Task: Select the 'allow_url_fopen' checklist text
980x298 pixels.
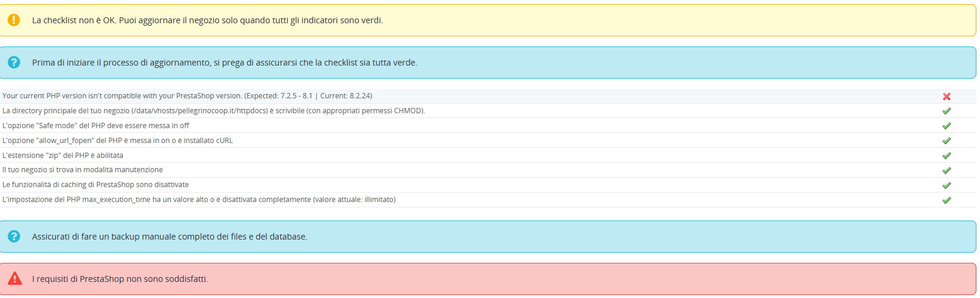Action: (117, 141)
